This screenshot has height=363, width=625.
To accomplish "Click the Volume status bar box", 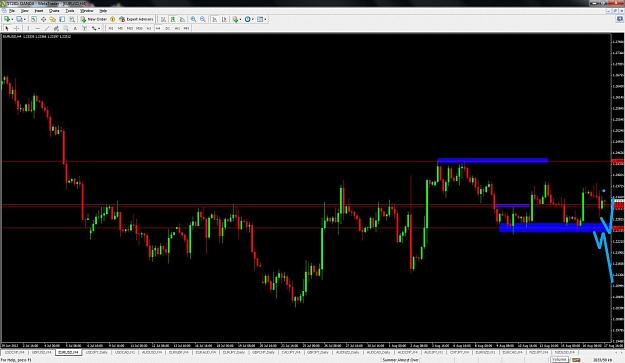I will point(559,360).
